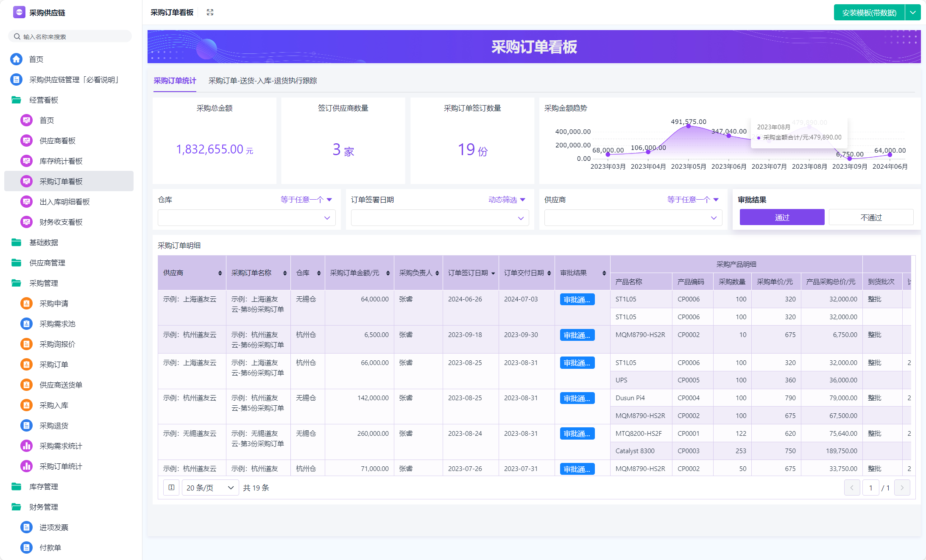Click the 供应商看板 dashboard icon

point(26,141)
